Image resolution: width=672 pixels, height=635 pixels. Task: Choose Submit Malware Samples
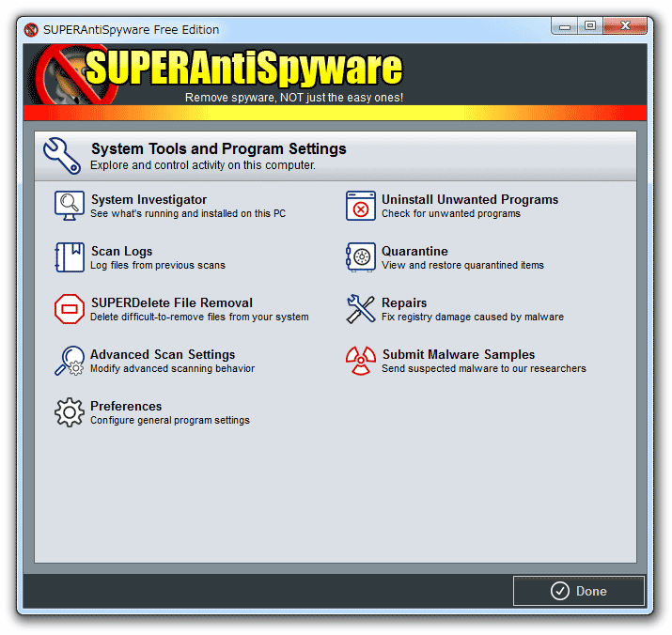click(x=459, y=355)
